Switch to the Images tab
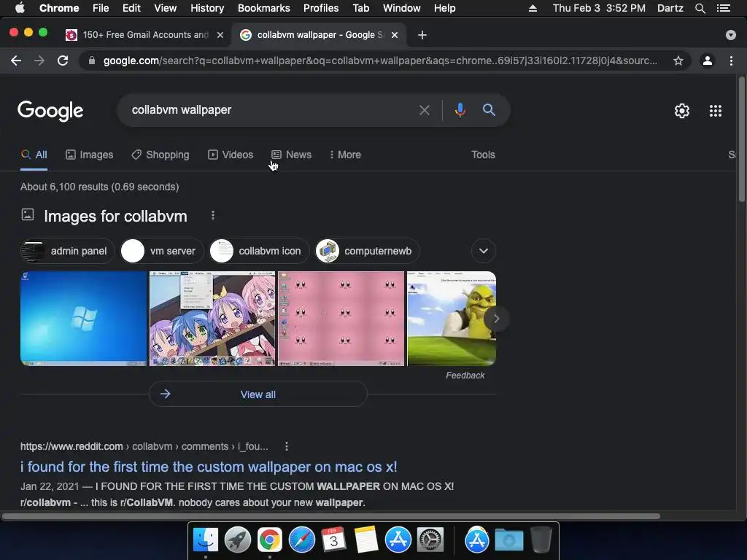The height and width of the screenshot is (560, 747). [90, 155]
